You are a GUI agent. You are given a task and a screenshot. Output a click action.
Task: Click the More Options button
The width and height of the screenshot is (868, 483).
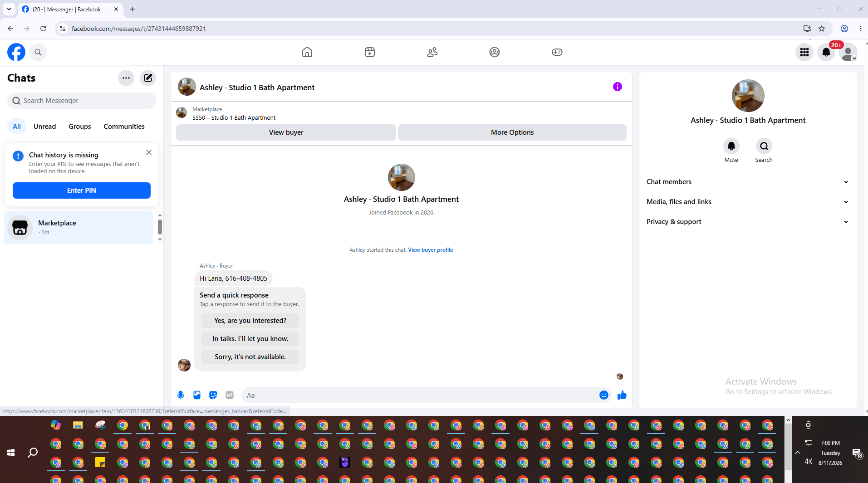(x=512, y=132)
